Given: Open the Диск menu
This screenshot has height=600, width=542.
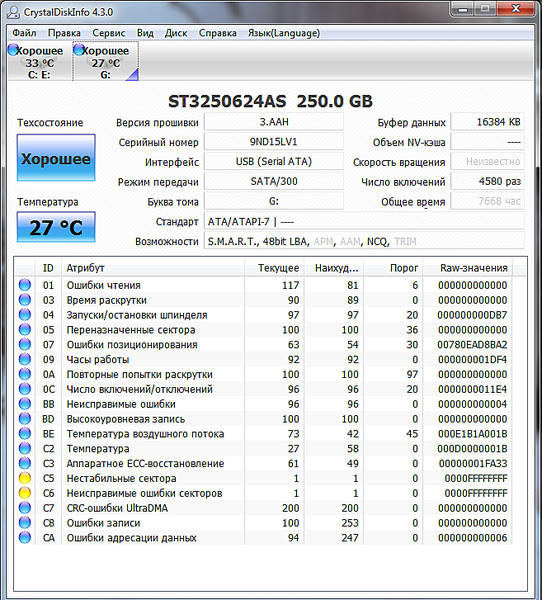Looking at the screenshot, I should click(x=176, y=33).
